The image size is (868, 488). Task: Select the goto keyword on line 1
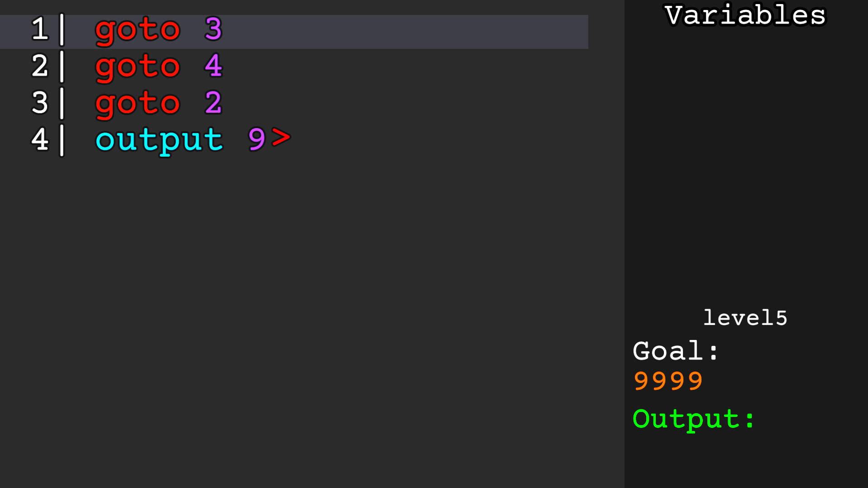[138, 31]
